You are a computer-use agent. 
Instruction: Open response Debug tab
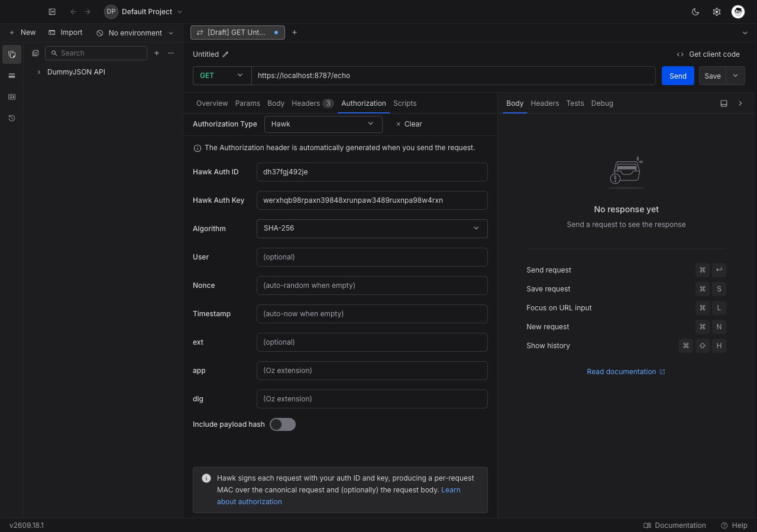pyautogui.click(x=602, y=103)
